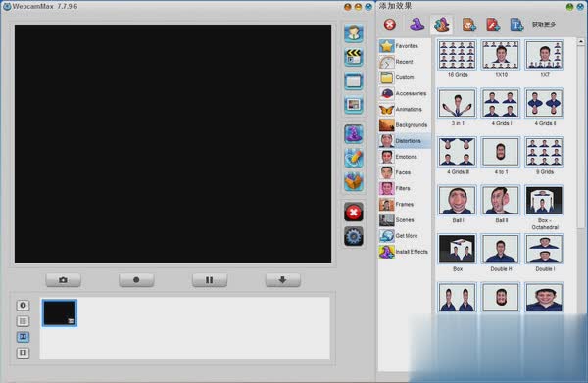
Task: Apply the Box effect thumbnail
Action: (457, 249)
